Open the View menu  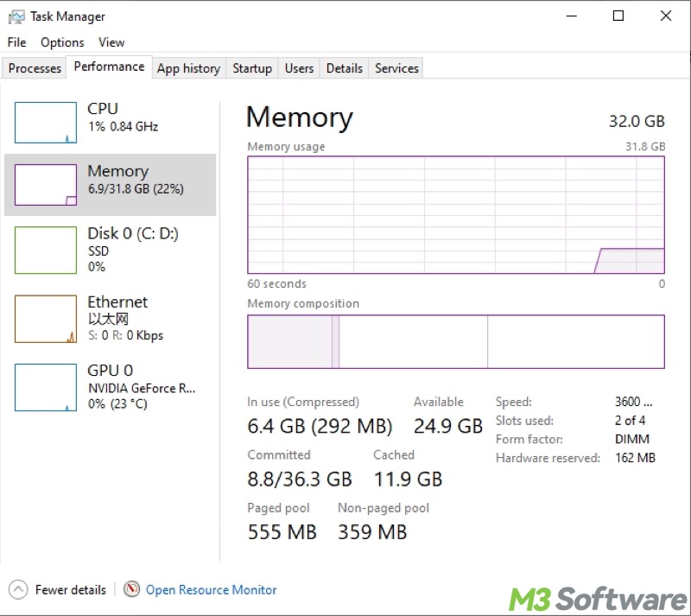(111, 41)
